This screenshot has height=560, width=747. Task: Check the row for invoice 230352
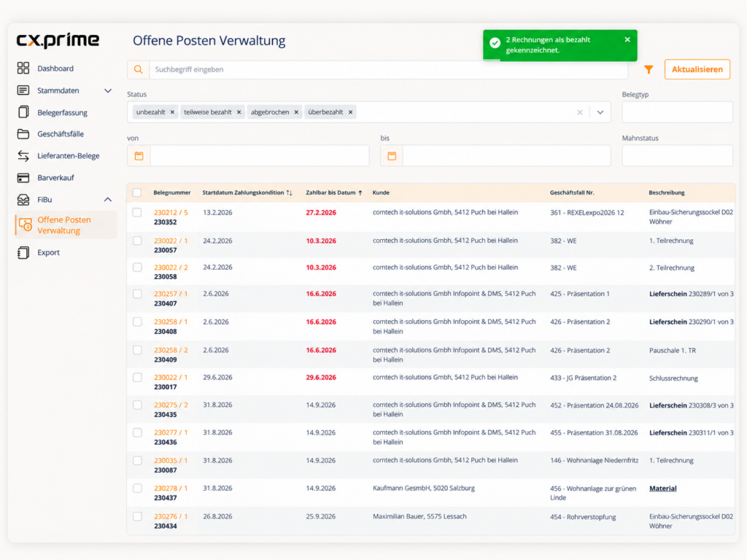pos(137,212)
